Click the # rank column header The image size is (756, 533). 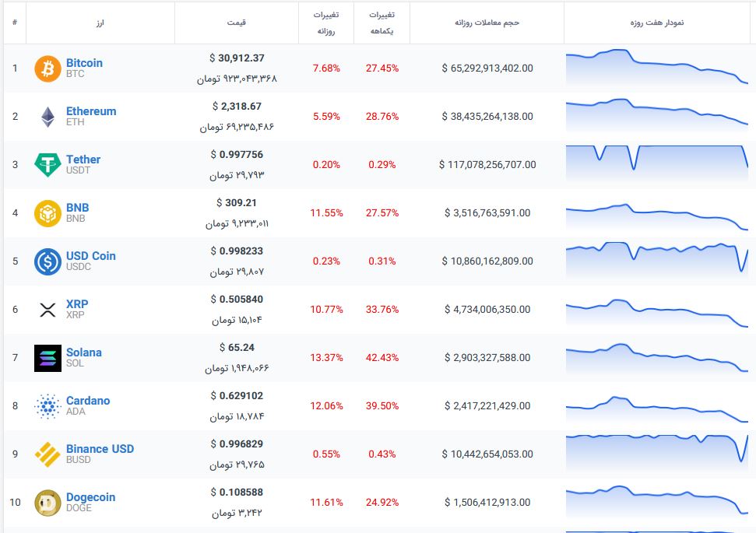(x=15, y=23)
